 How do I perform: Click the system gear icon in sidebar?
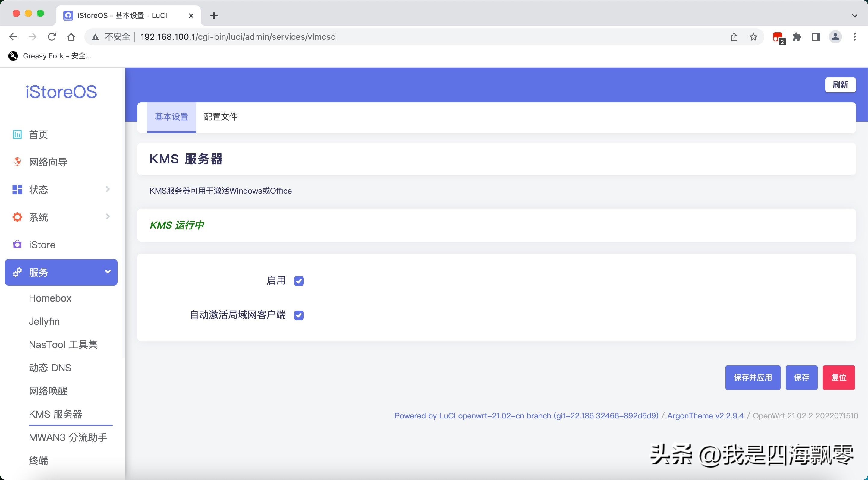point(17,217)
